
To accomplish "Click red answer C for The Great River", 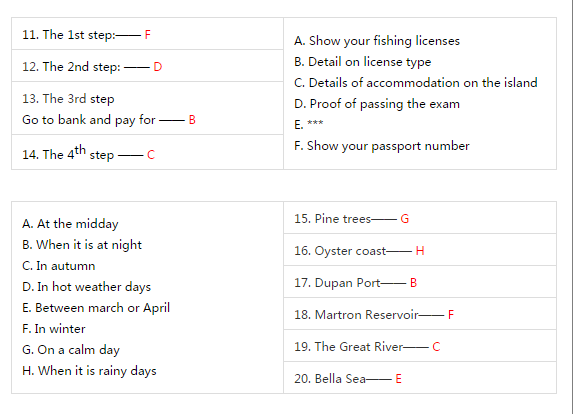I will (x=436, y=347).
